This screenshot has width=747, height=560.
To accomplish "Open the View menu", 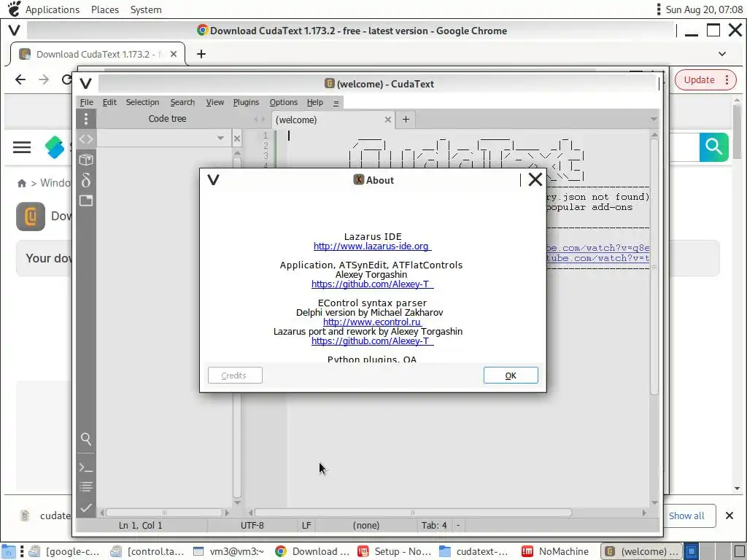I will coord(215,102).
